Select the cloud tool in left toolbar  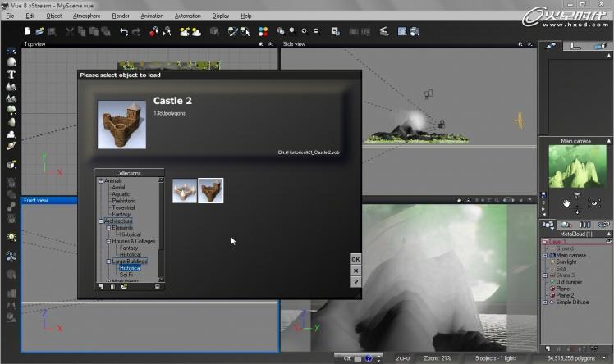coord(11,134)
